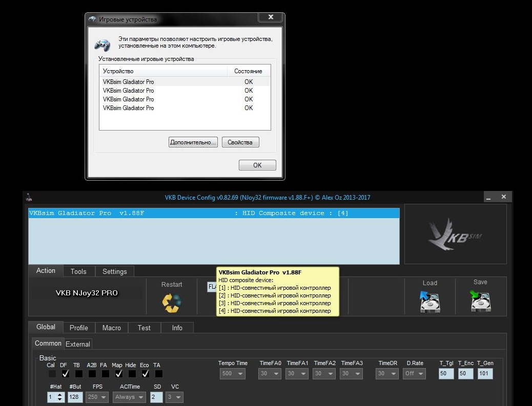This screenshot has width=532, height=406.
Task: Open the Info tab
Action: click(177, 328)
